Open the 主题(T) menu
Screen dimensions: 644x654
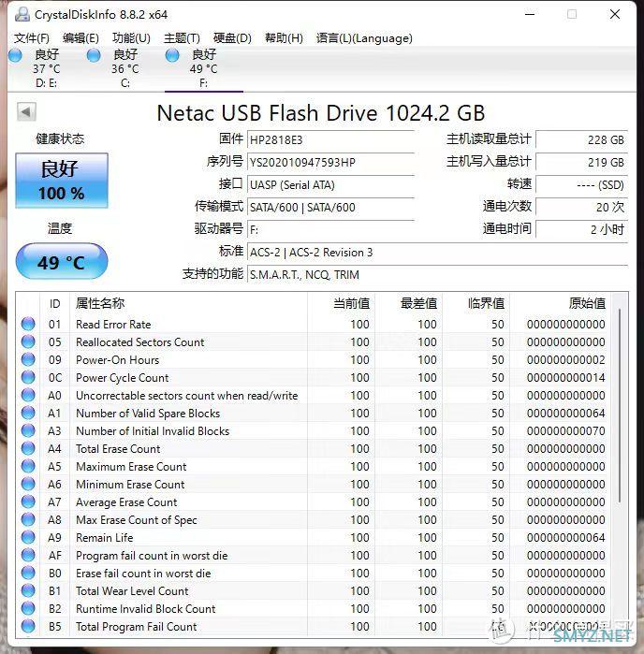coord(182,38)
